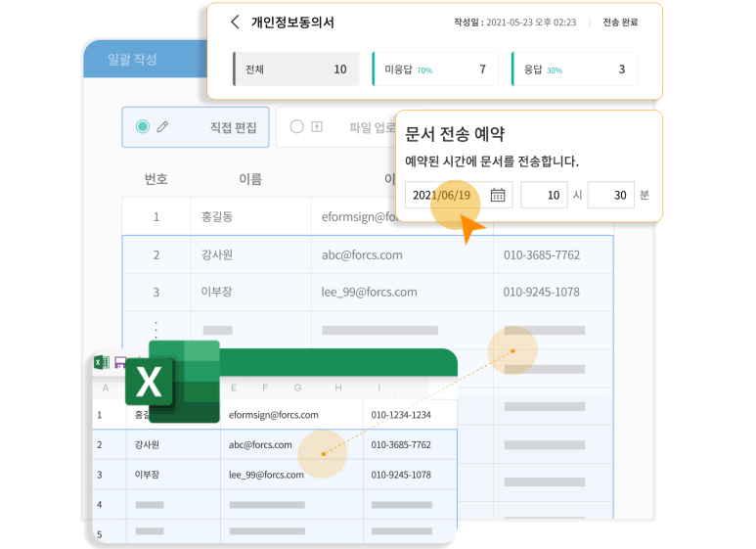Click lee_99@forcs.com cell in web table

[402, 292]
